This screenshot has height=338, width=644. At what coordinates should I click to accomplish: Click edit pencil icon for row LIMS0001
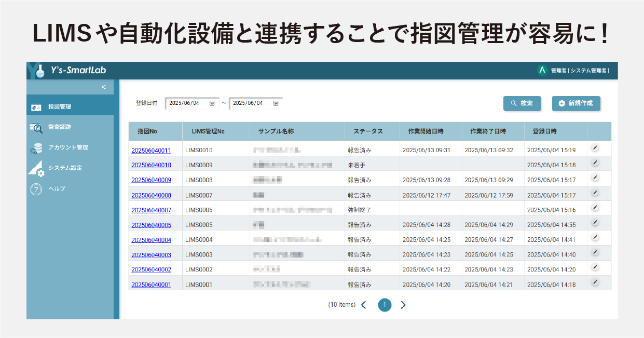[x=595, y=282]
